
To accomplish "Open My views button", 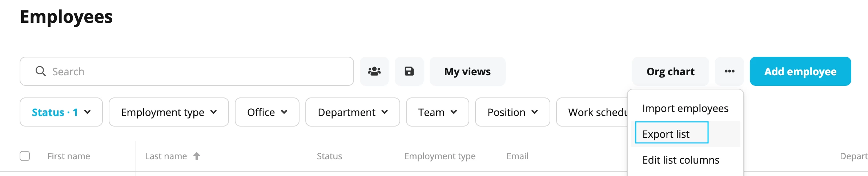I will pyautogui.click(x=467, y=71).
